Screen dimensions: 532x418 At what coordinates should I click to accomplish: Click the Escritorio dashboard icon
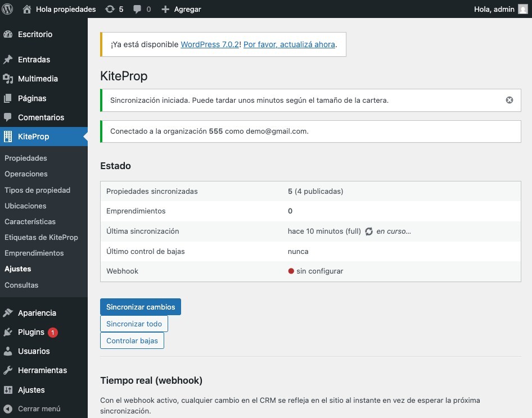click(x=8, y=34)
